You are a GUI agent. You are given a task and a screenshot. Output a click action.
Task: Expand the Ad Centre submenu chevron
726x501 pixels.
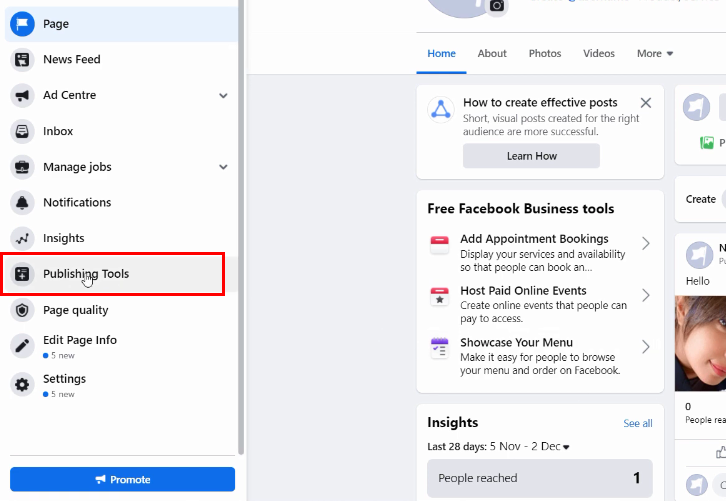(223, 95)
